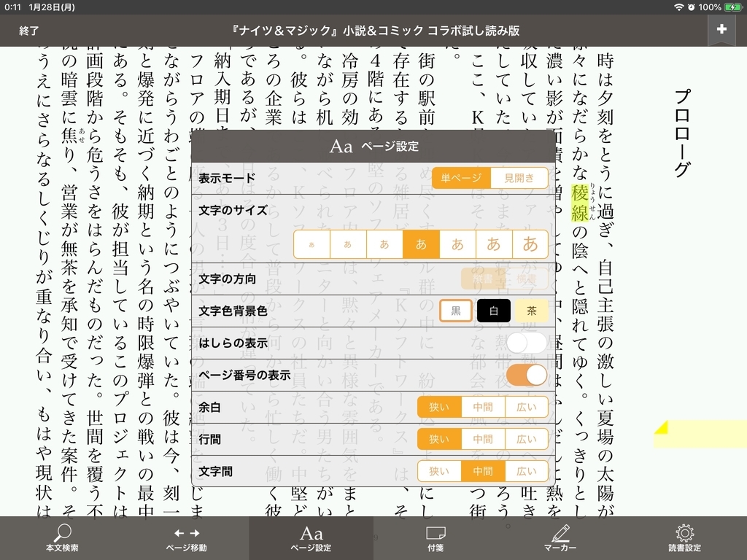Screen dimensions: 747x560
Task: Choose 広い for 余白 margins
Action: pos(526,407)
